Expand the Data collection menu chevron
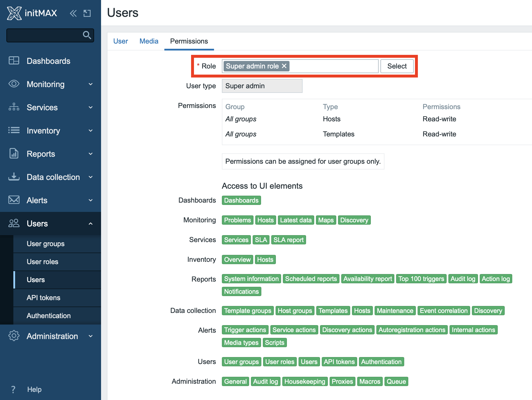The width and height of the screenshot is (532, 400). 91,177
